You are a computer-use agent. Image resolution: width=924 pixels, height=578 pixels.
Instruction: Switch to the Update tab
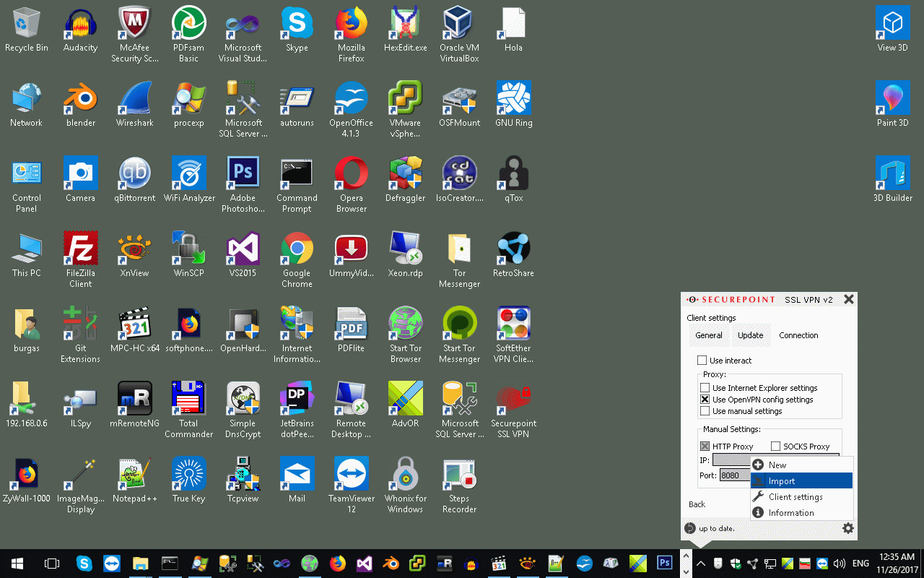pyautogui.click(x=751, y=335)
